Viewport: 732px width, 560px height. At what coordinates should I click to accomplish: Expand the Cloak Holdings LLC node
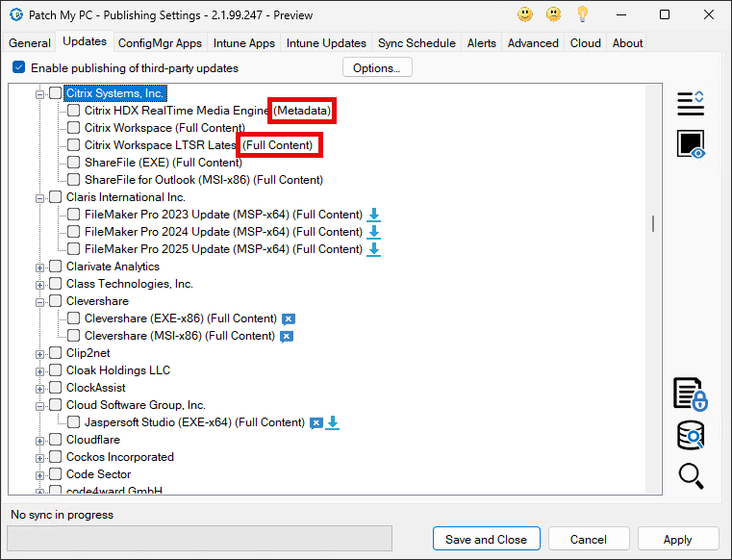coord(39,371)
